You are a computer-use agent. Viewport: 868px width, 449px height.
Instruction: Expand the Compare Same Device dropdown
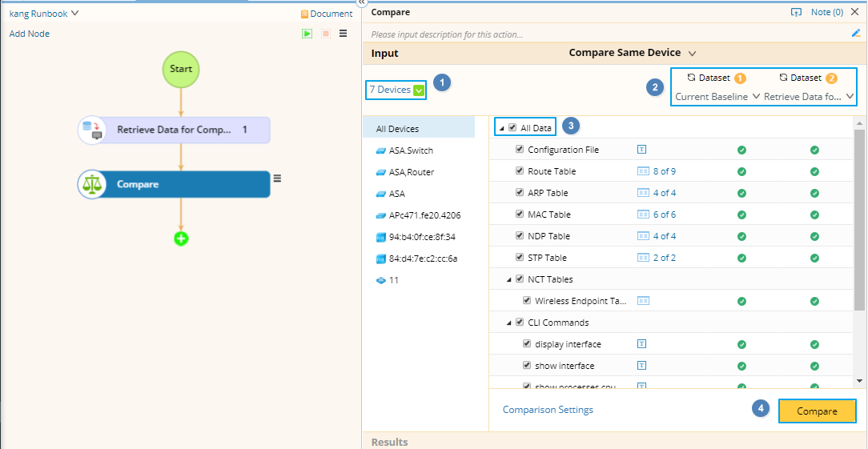(693, 54)
